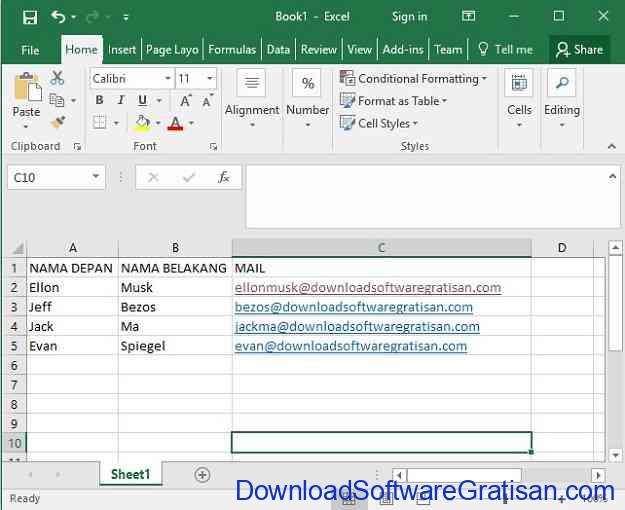The height and width of the screenshot is (510, 625).
Task: Open the font size 11 dropdown
Action: coord(210,79)
